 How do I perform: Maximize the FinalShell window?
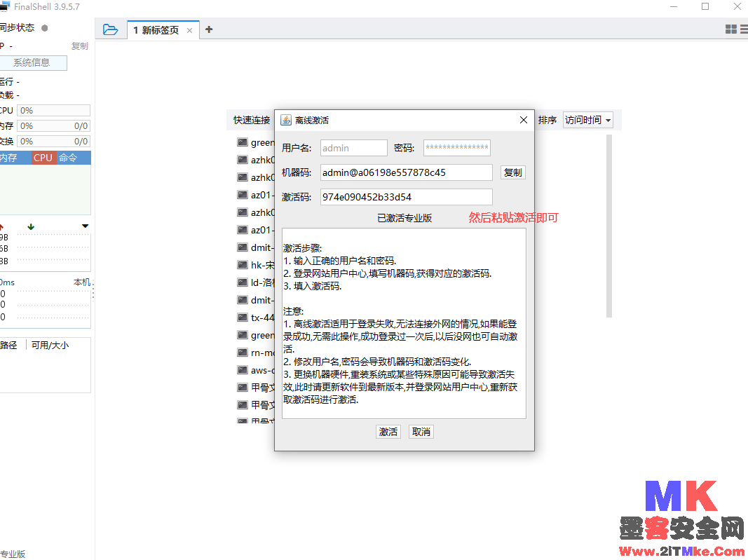(705, 7)
